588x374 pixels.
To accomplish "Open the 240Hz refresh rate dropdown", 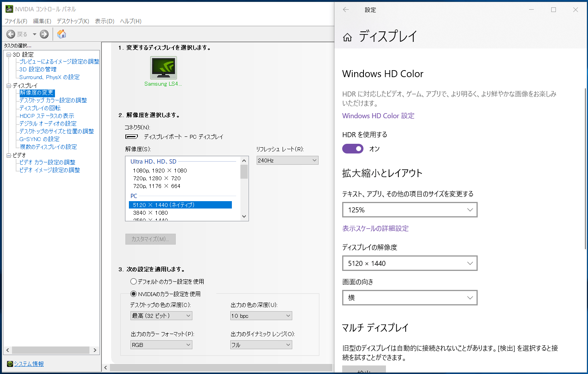I will [x=287, y=160].
